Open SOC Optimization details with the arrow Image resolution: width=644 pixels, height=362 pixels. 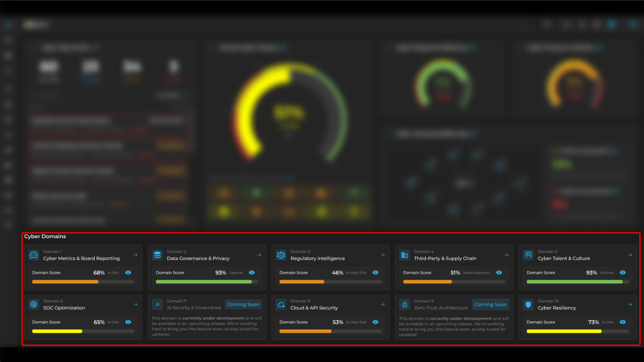pos(135,305)
